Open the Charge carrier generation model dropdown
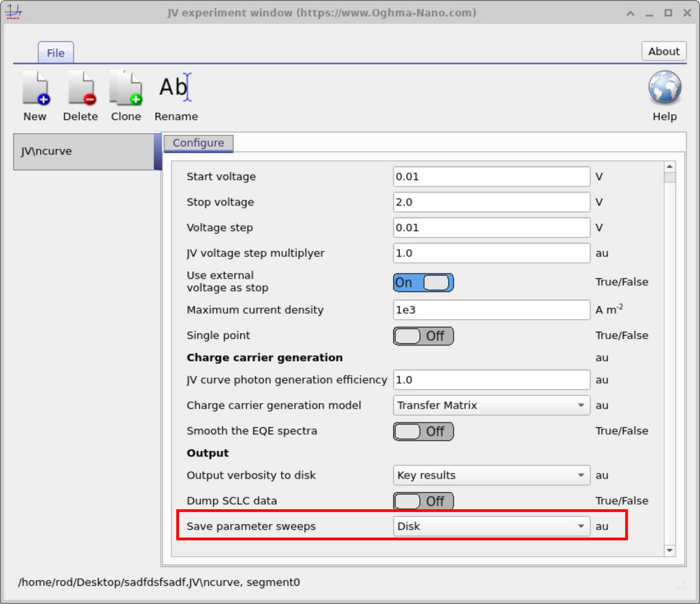 click(490, 405)
